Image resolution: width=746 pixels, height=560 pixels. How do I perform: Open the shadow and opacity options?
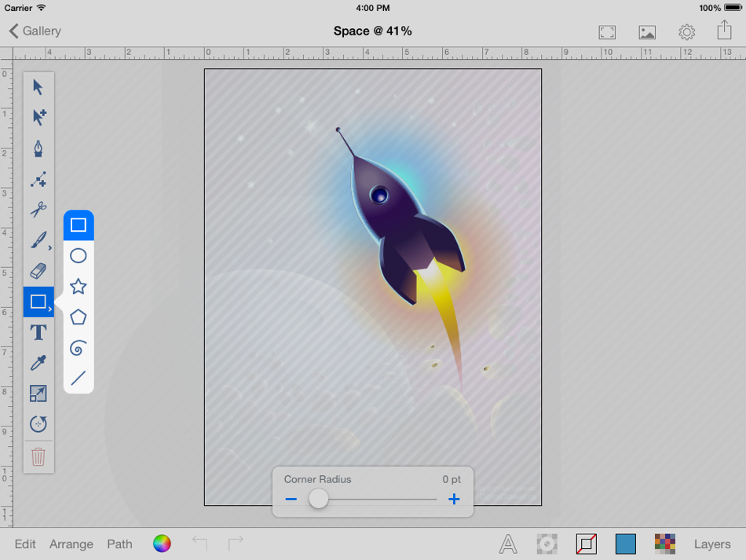pyautogui.click(x=547, y=544)
